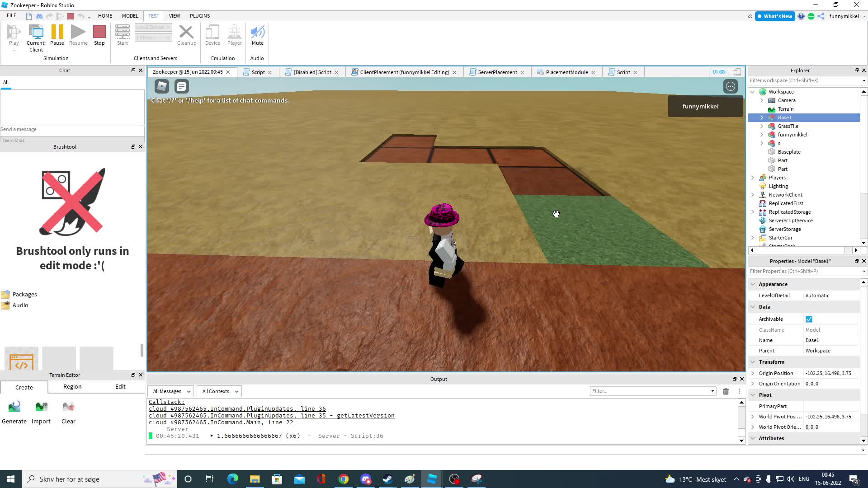Open the All Contexts dropdown
Viewport: 868px width, 488px height.
pos(219,391)
